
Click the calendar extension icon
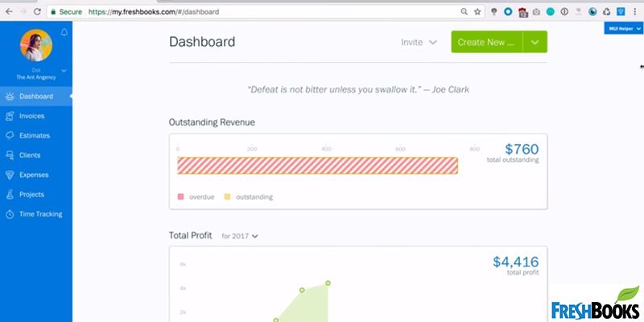[522, 12]
